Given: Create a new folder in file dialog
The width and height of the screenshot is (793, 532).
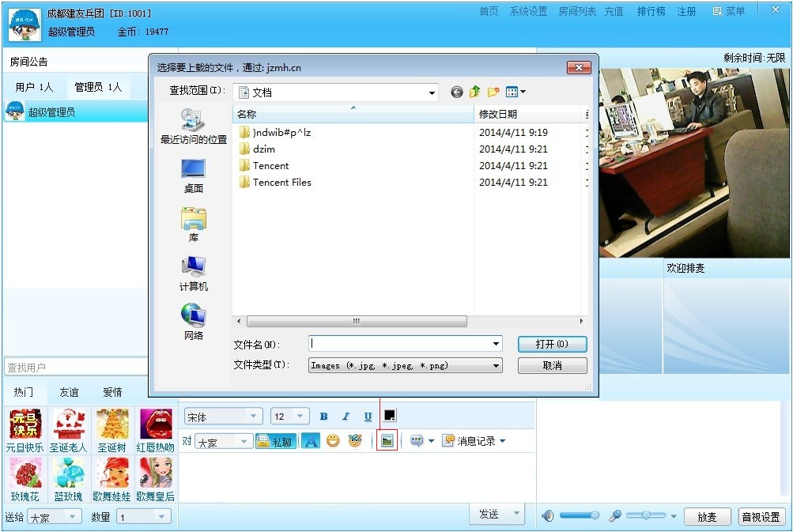Looking at the screenshot, I should [494, 92].
